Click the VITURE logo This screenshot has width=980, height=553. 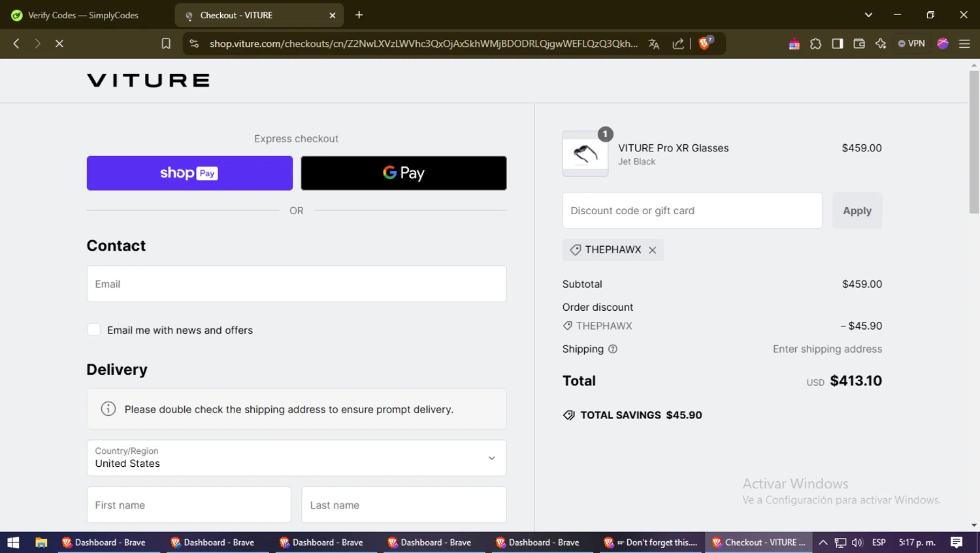click(x=148, y=80)
